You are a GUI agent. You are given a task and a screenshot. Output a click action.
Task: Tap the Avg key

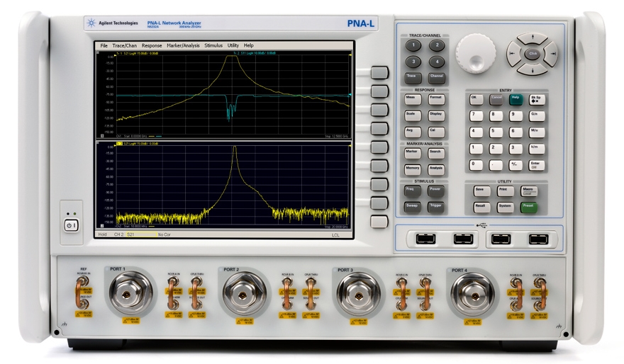413,132
